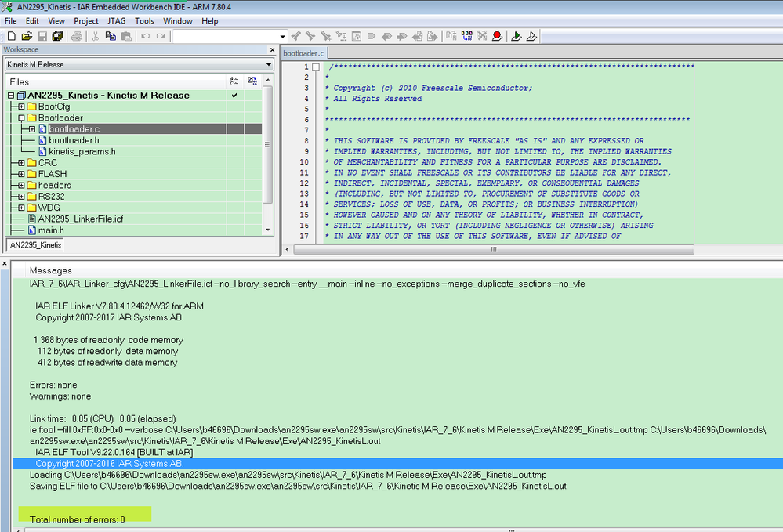Click the Download and Debug green arrow

coord(517,36)
